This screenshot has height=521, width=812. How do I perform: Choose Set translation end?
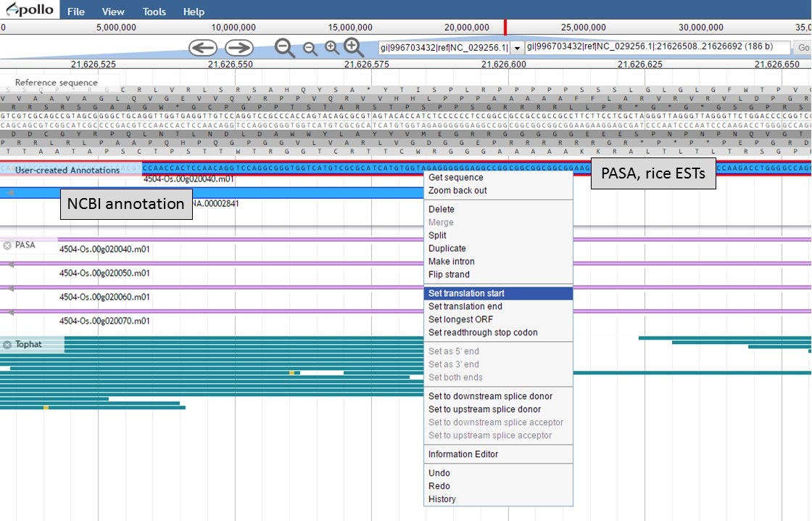pyautogui.click(x=498, y=306)
